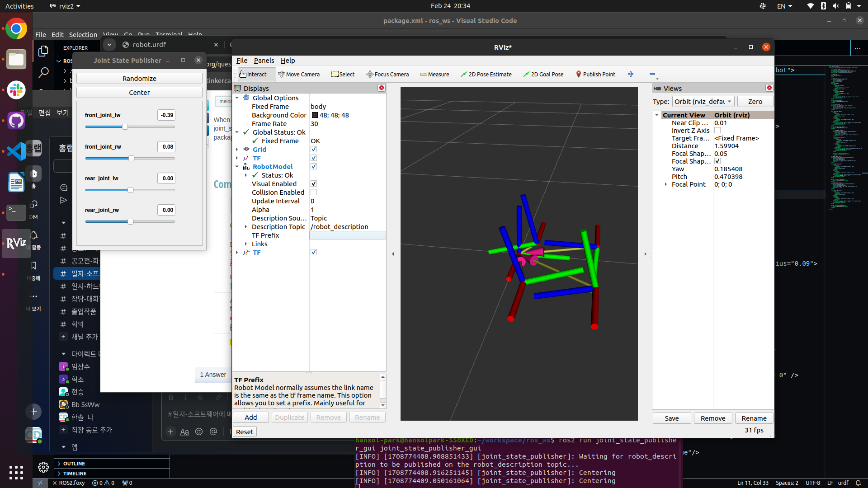
Task: Open the view Type combo box
Action: 703,102
